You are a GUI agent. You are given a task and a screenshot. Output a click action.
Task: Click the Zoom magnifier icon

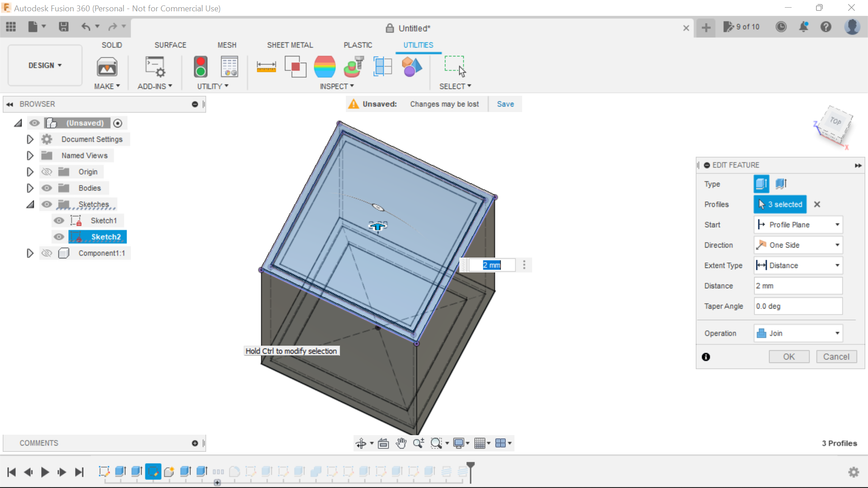(418, 443)
